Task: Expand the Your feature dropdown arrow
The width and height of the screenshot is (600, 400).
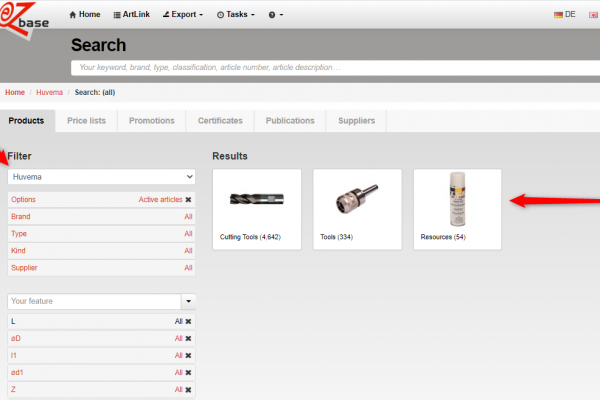Action: pos(188,301)
